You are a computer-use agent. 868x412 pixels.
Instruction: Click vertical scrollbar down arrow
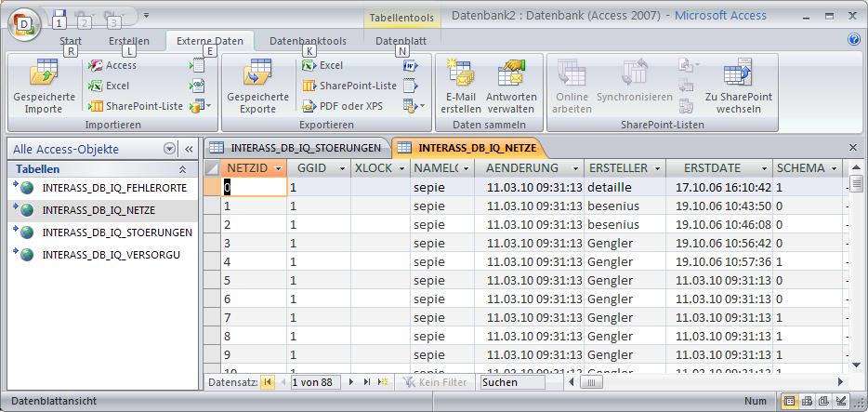856,365
